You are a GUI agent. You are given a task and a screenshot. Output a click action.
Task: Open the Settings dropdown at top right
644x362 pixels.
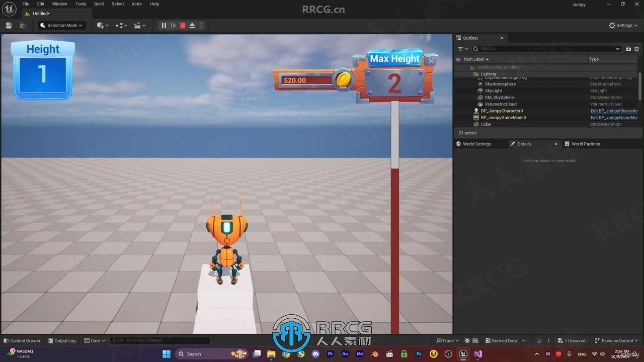[623, 25]
